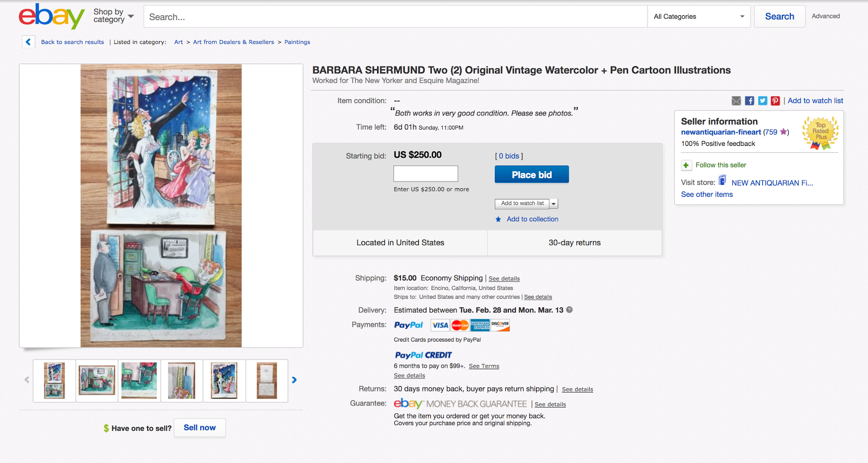
Task: Click the bid amount input field
Action: click(426, 173)
